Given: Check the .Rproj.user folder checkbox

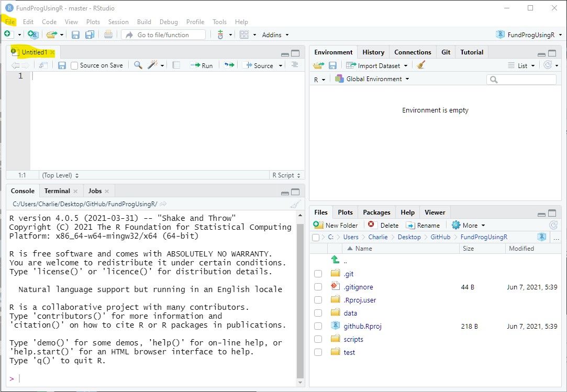Looking at the screenshot, I should tap(318, 300).
